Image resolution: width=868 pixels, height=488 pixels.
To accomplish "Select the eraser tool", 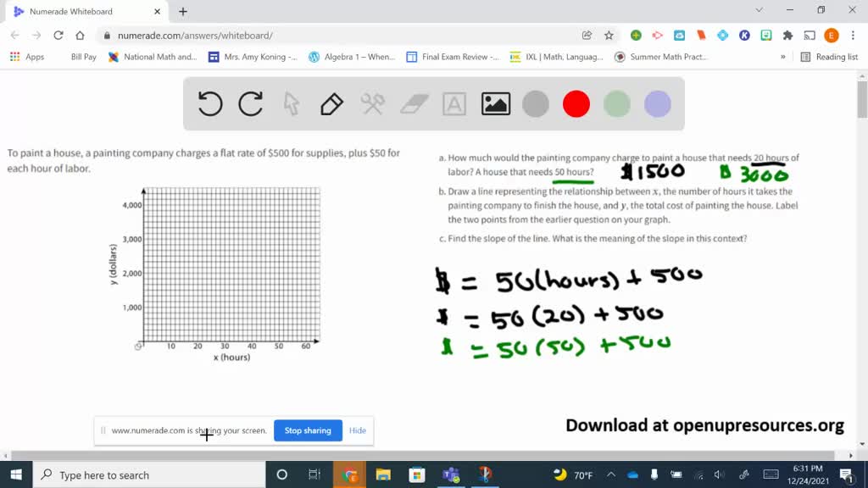I will coord(415,104).
